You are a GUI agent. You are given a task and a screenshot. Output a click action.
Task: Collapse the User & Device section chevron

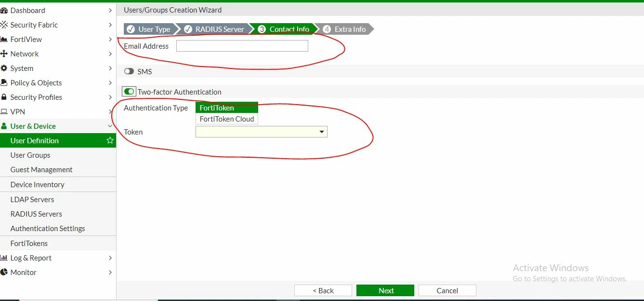tap(110, 126)
